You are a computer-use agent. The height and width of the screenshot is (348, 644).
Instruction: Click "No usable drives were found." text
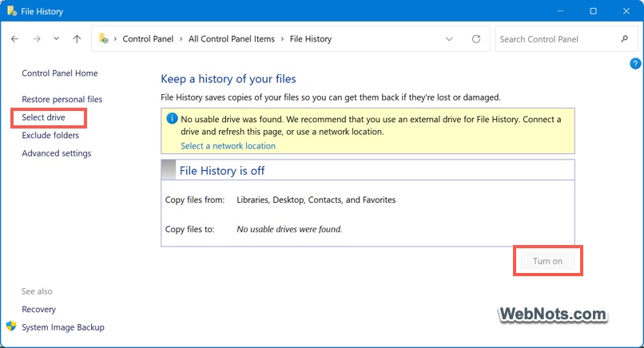289,229
